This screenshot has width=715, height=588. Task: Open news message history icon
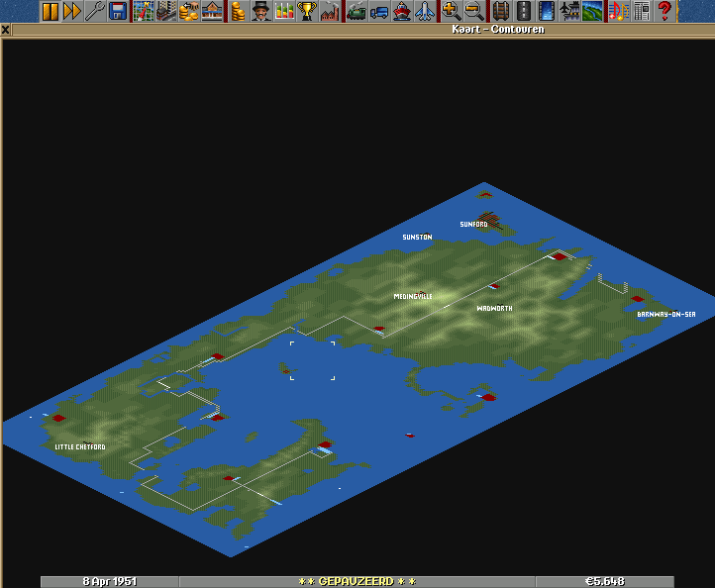[x=642, y=11]
